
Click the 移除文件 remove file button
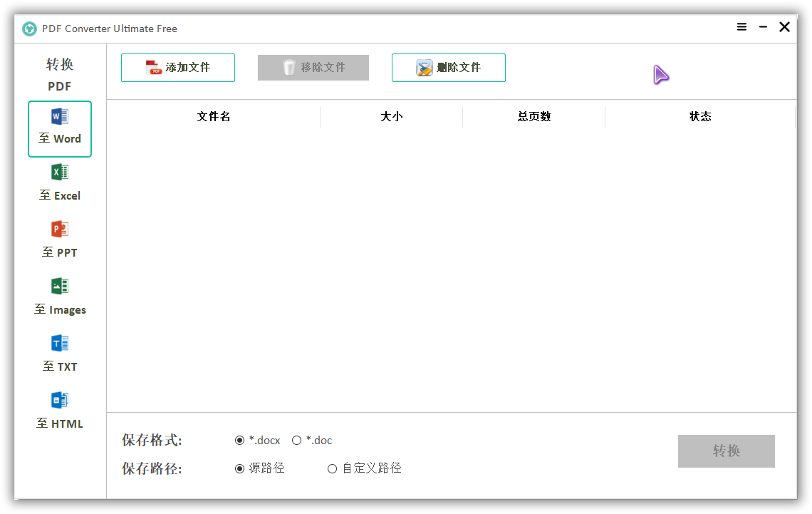[x=313, y=68]
